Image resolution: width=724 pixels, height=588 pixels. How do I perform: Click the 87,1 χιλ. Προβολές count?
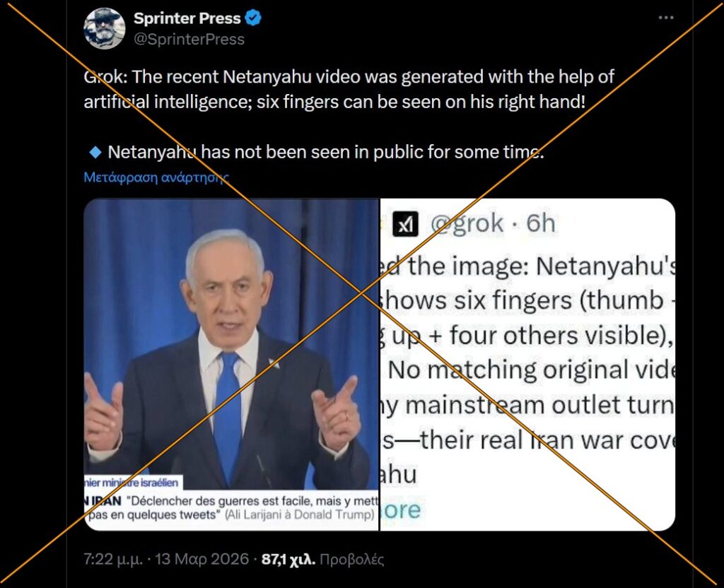pyautogui.click(x=322, y=559)
